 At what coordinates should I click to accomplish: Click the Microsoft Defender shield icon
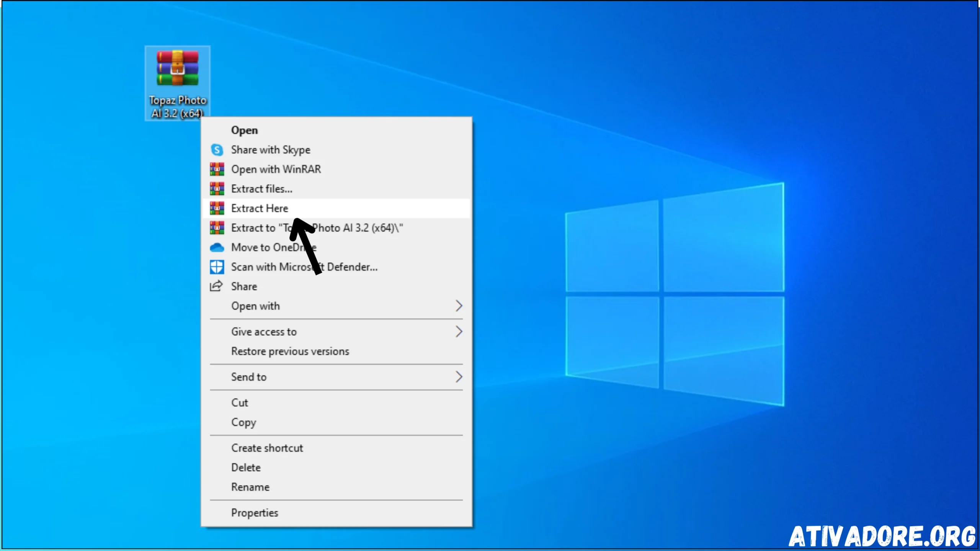click(217, 267)
